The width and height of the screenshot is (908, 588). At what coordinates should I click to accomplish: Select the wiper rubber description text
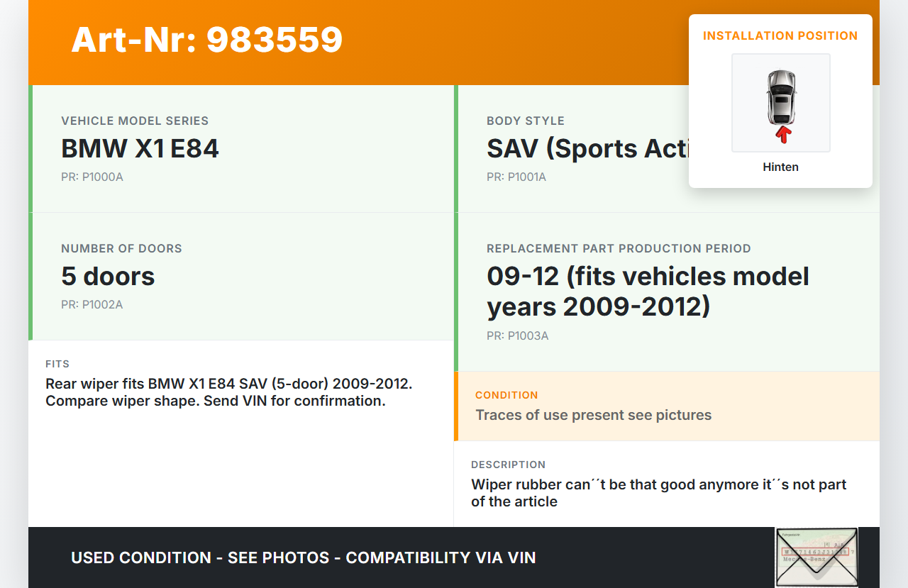658,493
